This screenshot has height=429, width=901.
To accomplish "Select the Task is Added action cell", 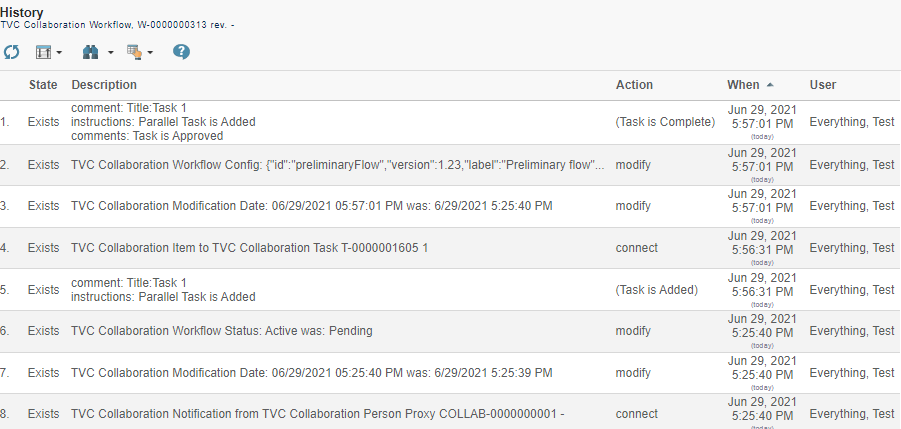I will tap(656, 290).
